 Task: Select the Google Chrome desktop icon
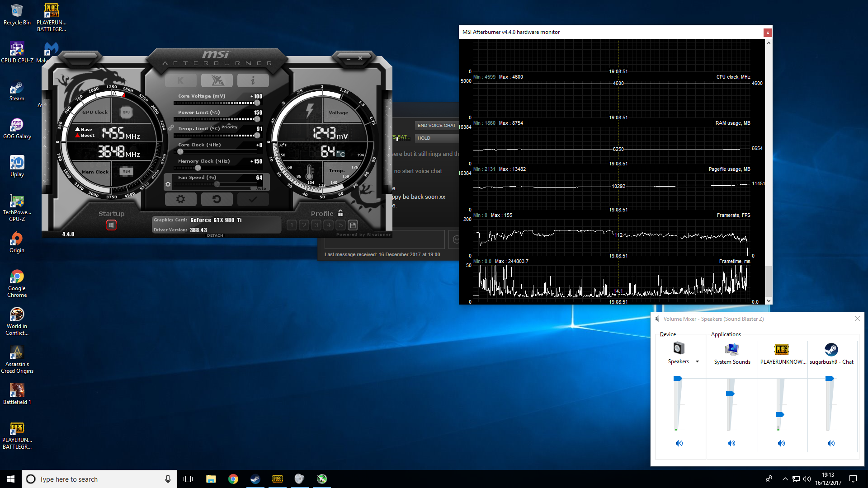[x=17, y=284]
